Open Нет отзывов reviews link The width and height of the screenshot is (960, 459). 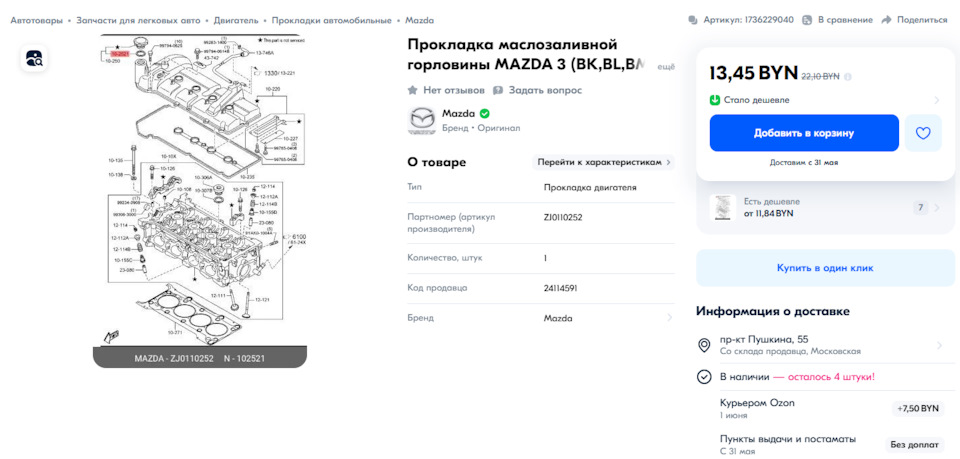pos(454,90)
